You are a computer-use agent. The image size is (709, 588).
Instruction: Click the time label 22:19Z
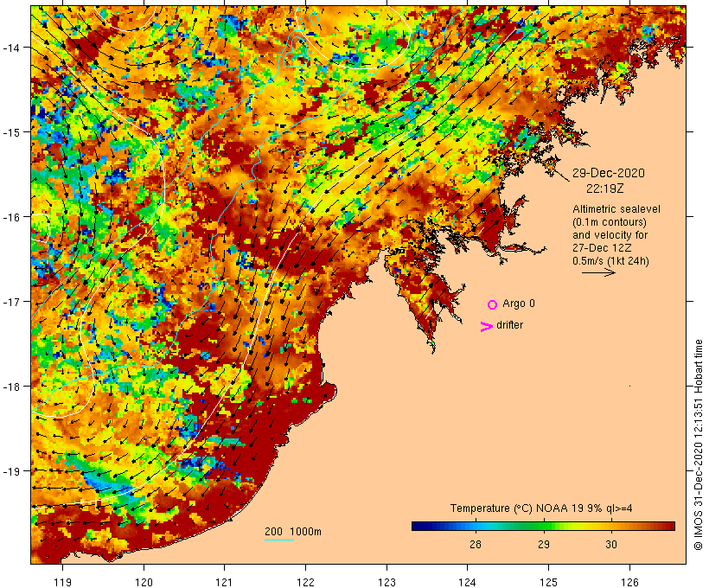click(605, 189)
